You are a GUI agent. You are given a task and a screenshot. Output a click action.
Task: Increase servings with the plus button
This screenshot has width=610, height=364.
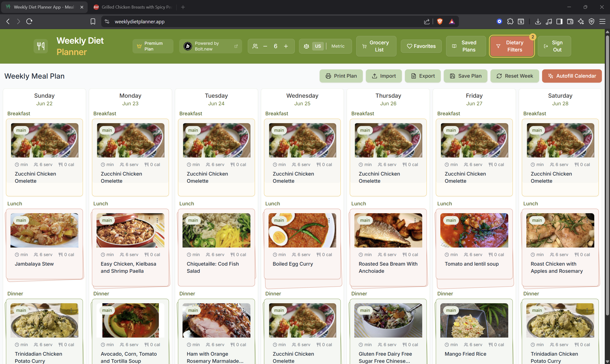pos(286,46)
